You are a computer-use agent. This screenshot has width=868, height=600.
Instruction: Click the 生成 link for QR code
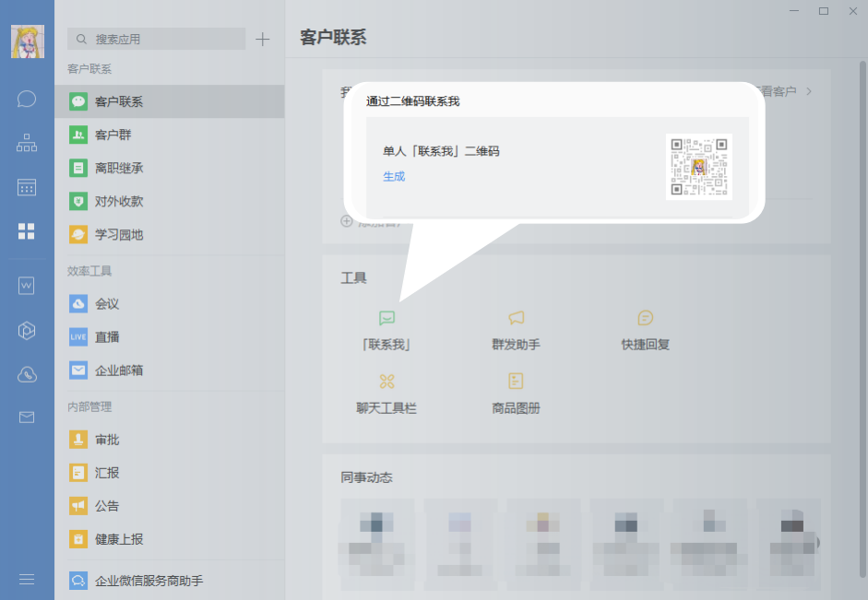click(394, 176)
